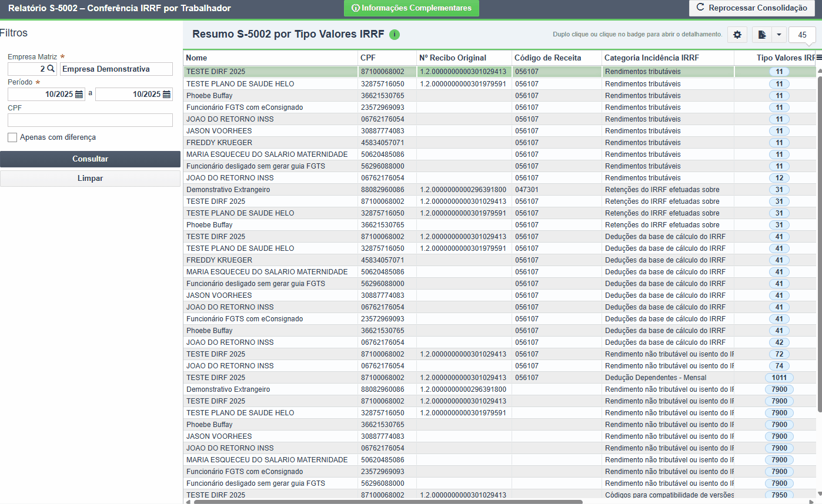Open calendar for the period start date
Screen dimensions: 822x504
[79, 94]
